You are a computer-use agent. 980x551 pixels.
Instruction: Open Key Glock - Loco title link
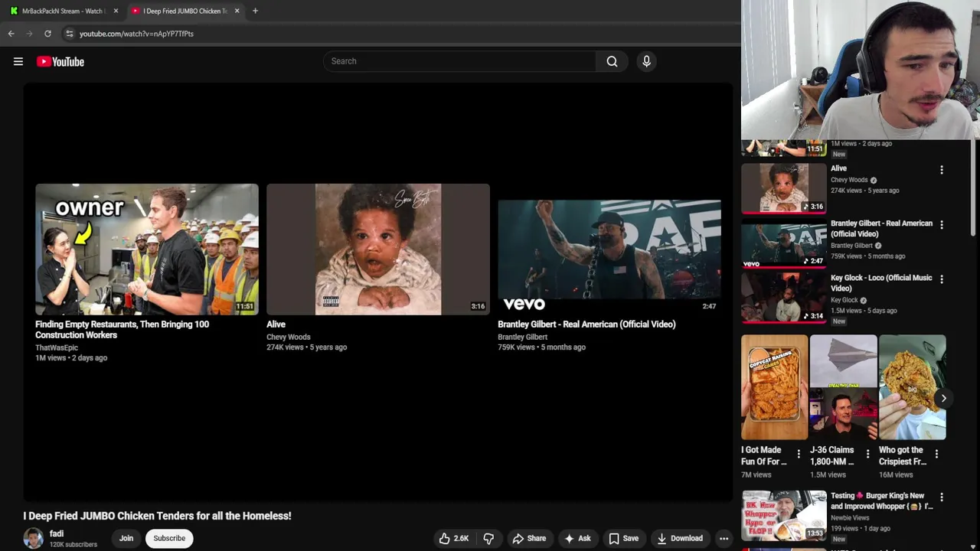[881, 283]
